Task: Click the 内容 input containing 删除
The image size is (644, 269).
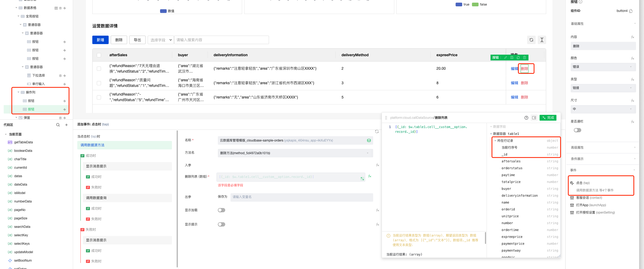Action: click(x=603, y=46)
